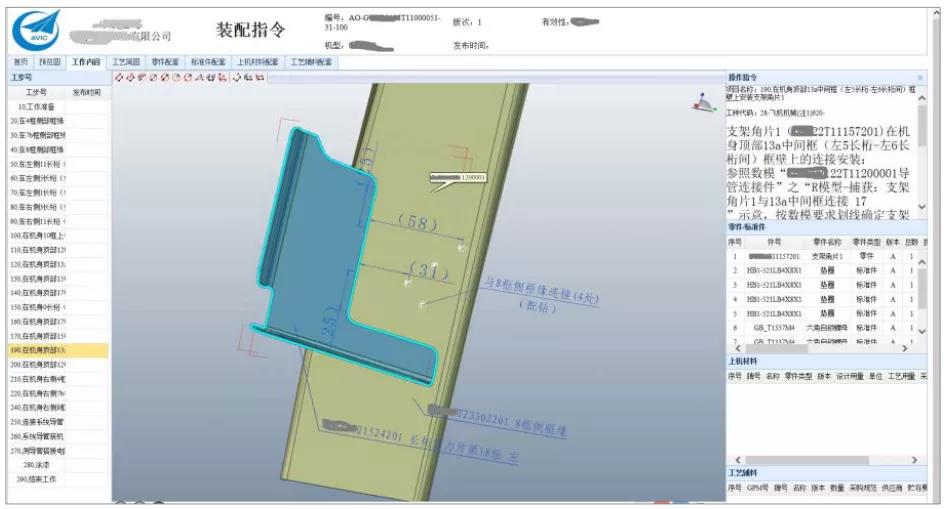This screenshot has width=944, height=509.
Task: Select step 10.工作准备 in the step list
Action: point(36,106)
